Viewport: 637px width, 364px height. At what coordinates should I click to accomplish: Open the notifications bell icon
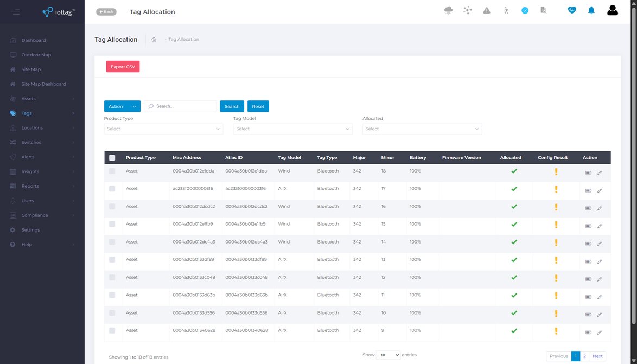click(x=591, y=10)
